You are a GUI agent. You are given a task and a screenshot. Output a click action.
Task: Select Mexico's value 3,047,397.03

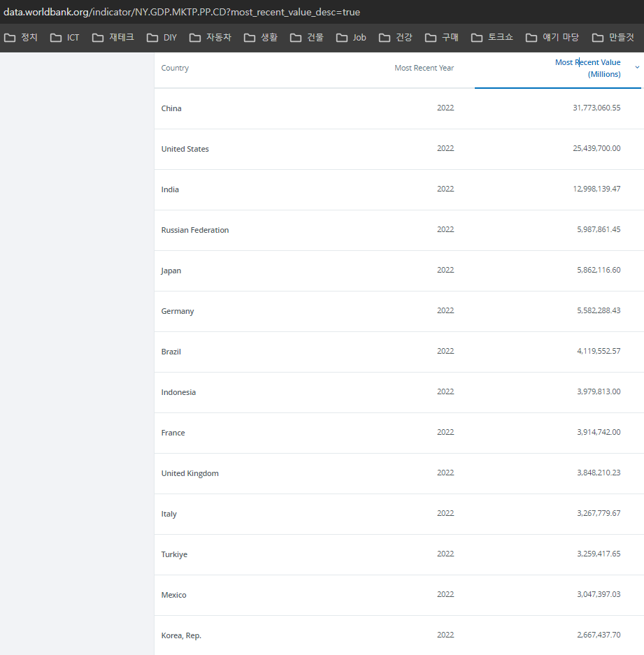tap(599, 594)
